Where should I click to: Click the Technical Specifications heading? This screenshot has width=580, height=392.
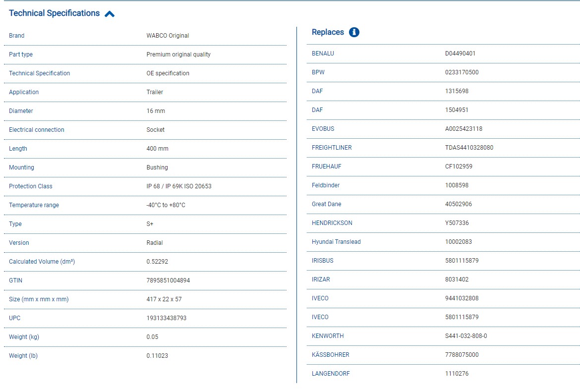pos(54,13)
